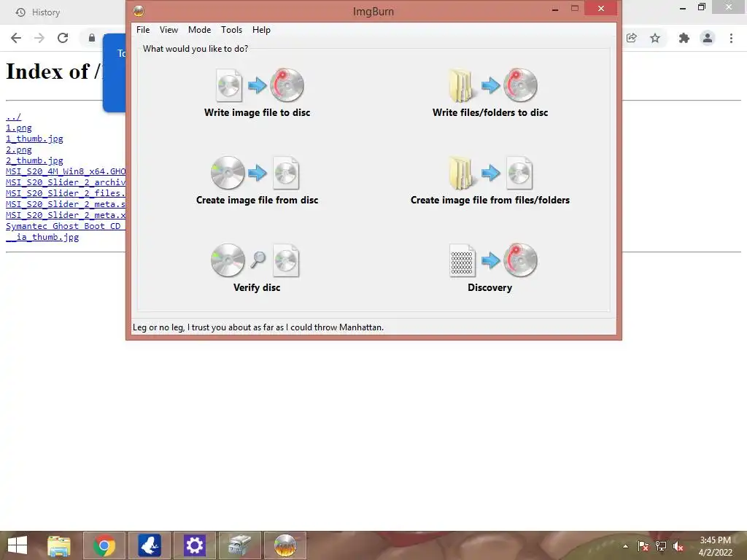
Task: Click the network tray icon
Action: (661, 546)
